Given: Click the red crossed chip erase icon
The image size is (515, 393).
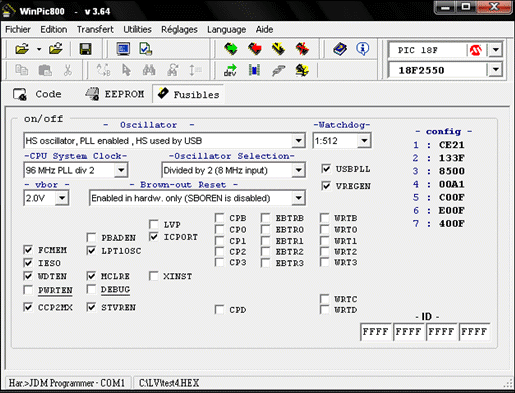Looking at the screenshot, I should [x=302, y=49].
